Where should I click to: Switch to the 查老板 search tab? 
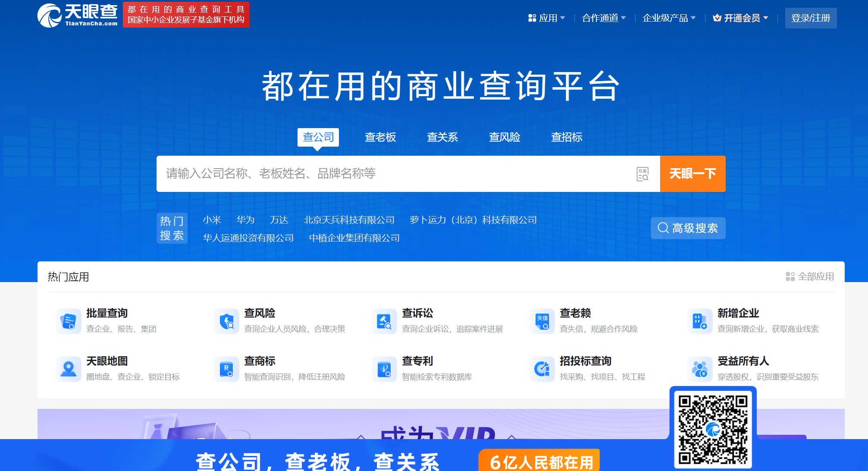pos(380,137)
